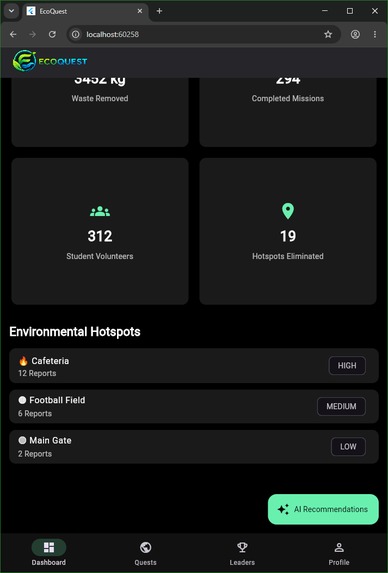Go to the Profile tab
Image resolution: width=388 pixels, height=573 pixels.
tap(339, 553)
